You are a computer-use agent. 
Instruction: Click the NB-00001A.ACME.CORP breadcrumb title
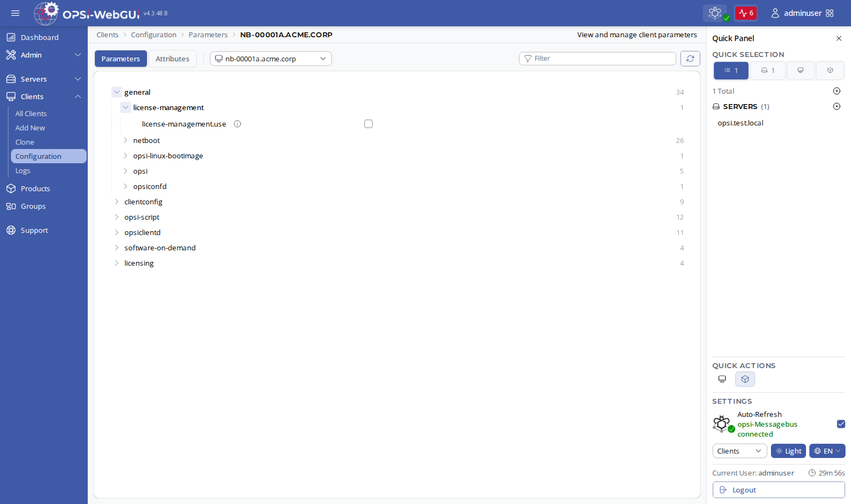point(286,35)
